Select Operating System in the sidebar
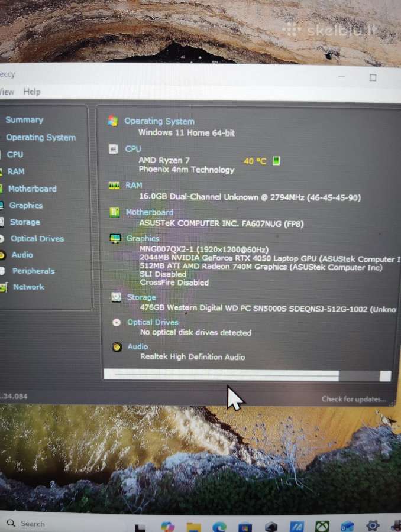The height and width of the screenshot is (532, 401). (x=41, y=137)
